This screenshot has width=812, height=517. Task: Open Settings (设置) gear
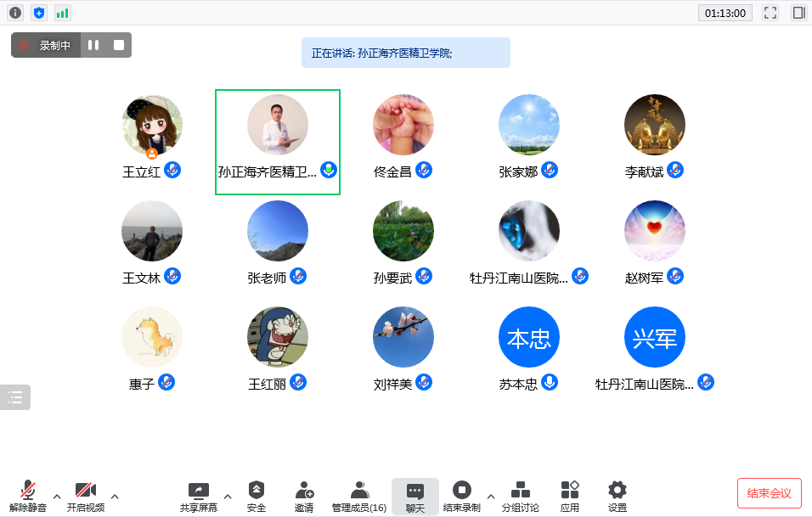click(617, 496)
